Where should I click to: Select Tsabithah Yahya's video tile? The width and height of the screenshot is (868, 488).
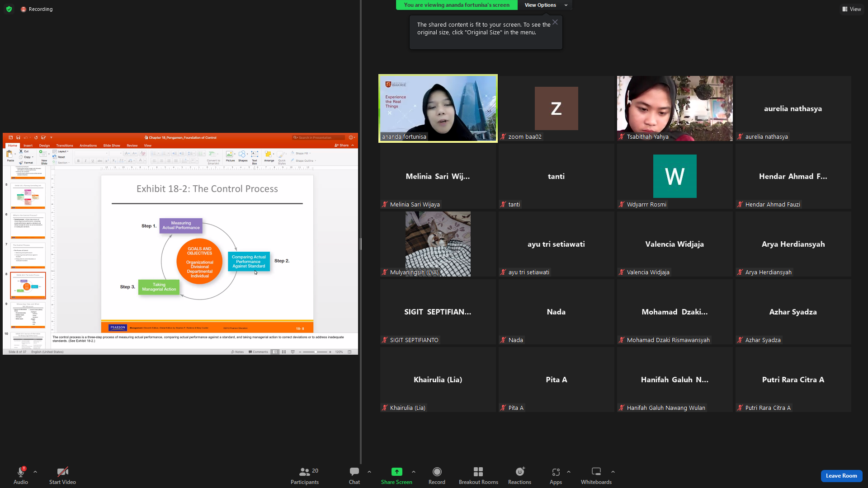point(675,108)
